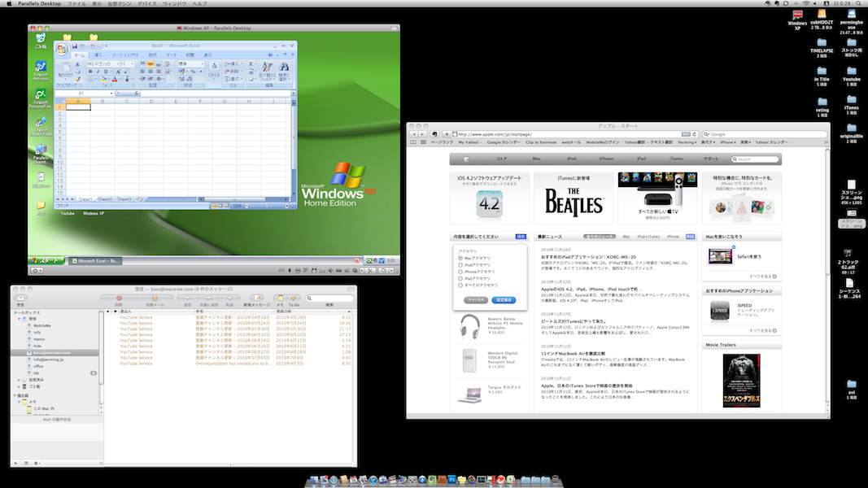Screen dimensions: 868x488
Task: Click Excel Paste clipboard icon
Action: click(x=65, y=68)
